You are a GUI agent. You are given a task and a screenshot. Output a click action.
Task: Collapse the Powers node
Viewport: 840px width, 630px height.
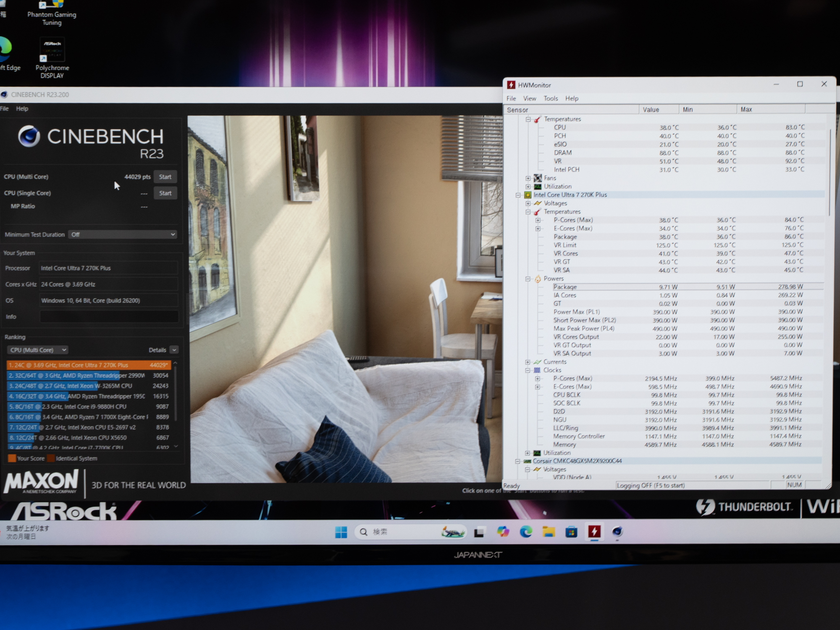pyautogui.click(x=528, y=279)
